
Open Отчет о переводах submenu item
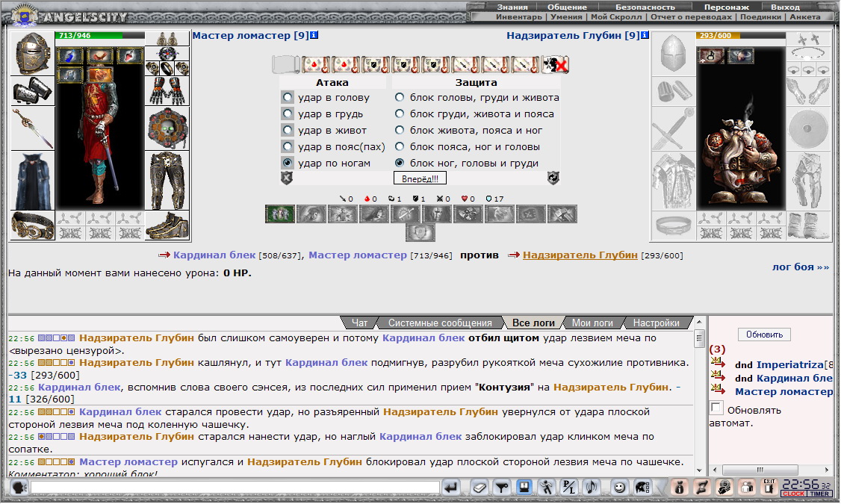point(691,16)
